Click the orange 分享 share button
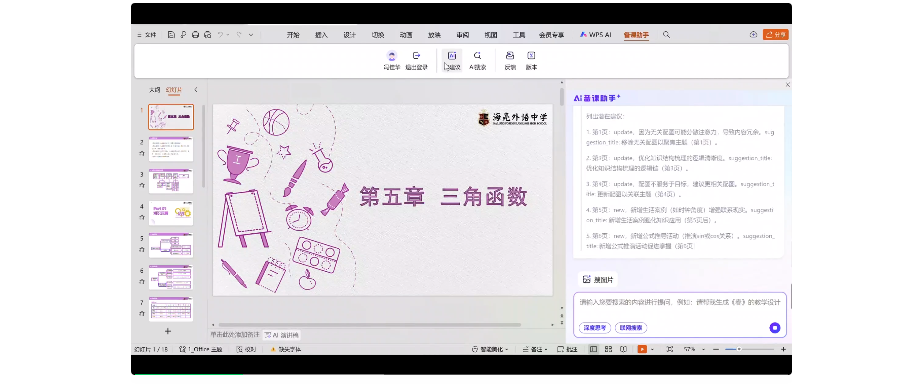The image size is (921, 384). [775, 35]
